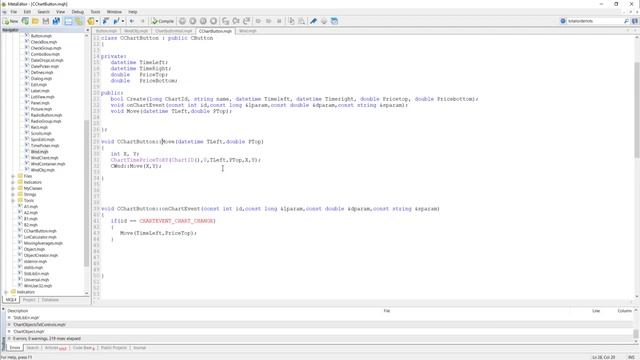Open ComboBox.mqh in the Navigator

point(45,54)
